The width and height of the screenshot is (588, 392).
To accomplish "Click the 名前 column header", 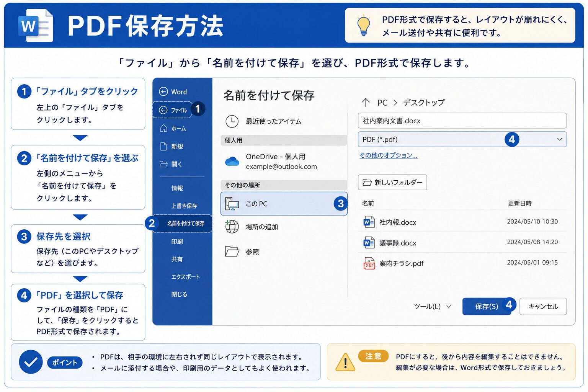I will tap(368, 203).
